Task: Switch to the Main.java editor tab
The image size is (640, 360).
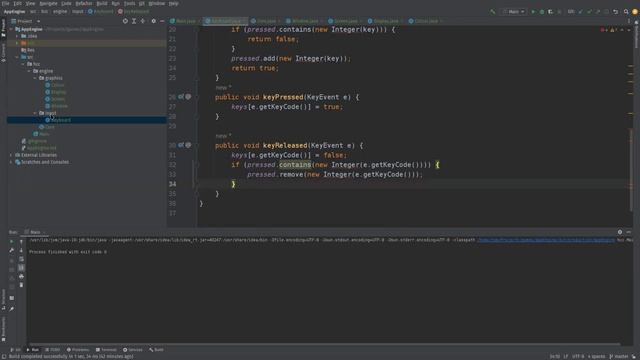Action: click(184, 21)
